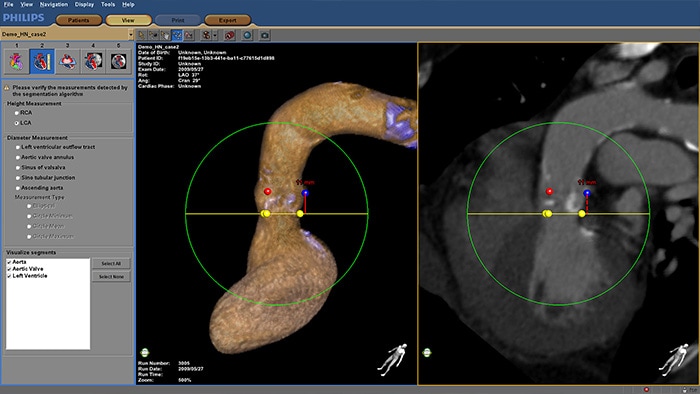Click the green globe icon in CT view
The image size is (700, 394).
427,353
